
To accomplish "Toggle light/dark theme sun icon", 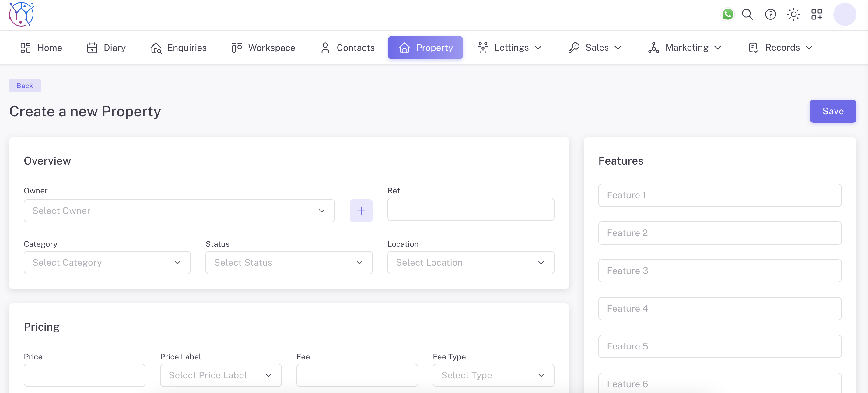I will [x=793, y=15].
